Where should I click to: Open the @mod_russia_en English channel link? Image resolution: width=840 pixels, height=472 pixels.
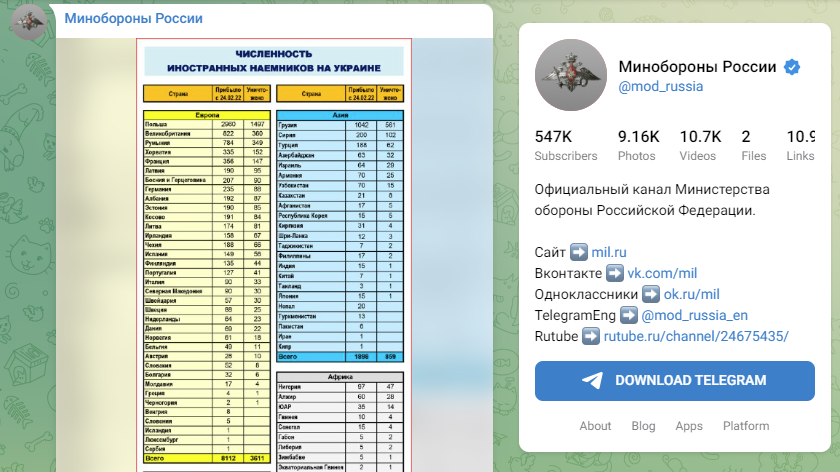point(694,315)
